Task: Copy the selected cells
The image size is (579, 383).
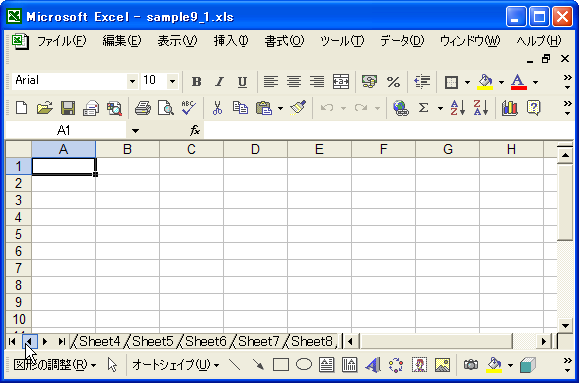Action: 240,108
